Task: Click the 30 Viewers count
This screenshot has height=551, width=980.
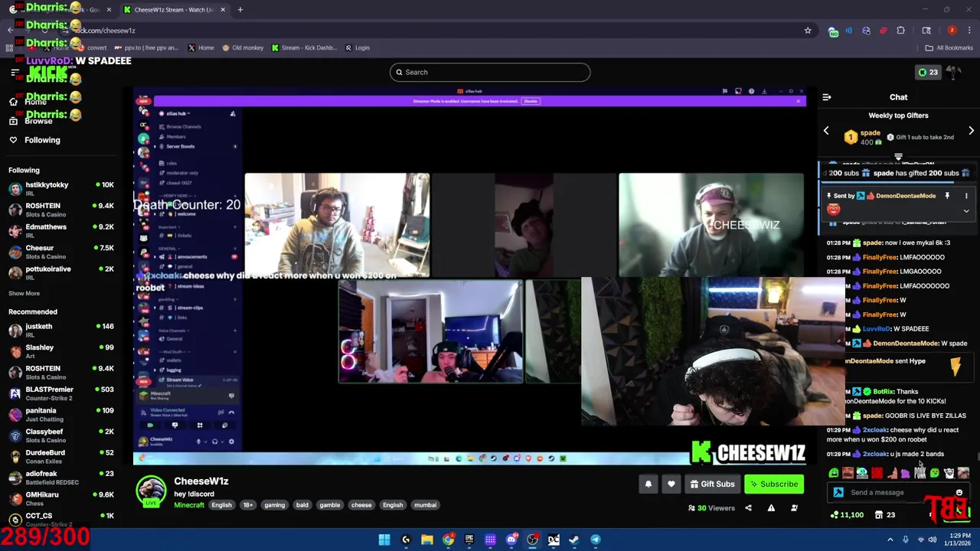Action: tap(711, 508)
